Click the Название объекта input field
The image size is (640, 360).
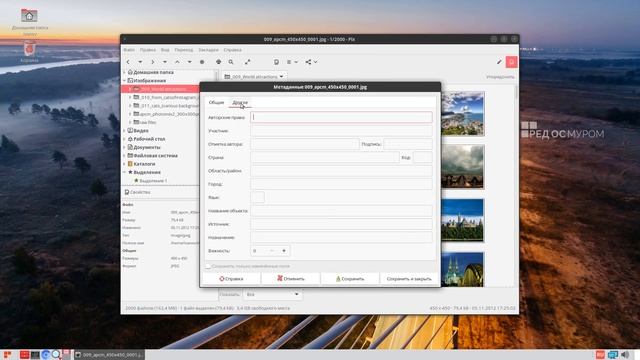click(341, 211)
